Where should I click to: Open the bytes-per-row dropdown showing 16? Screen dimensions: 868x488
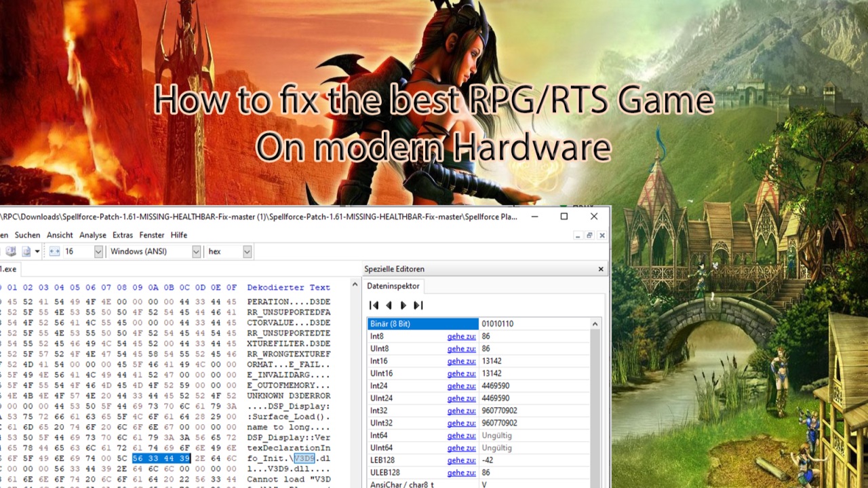tap(98, 252)
